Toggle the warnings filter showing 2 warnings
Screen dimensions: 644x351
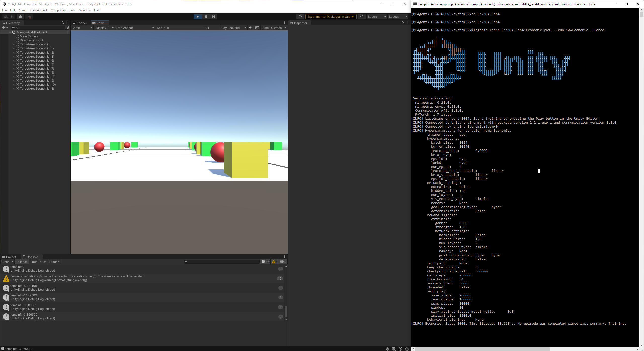[x=274, y=262]
